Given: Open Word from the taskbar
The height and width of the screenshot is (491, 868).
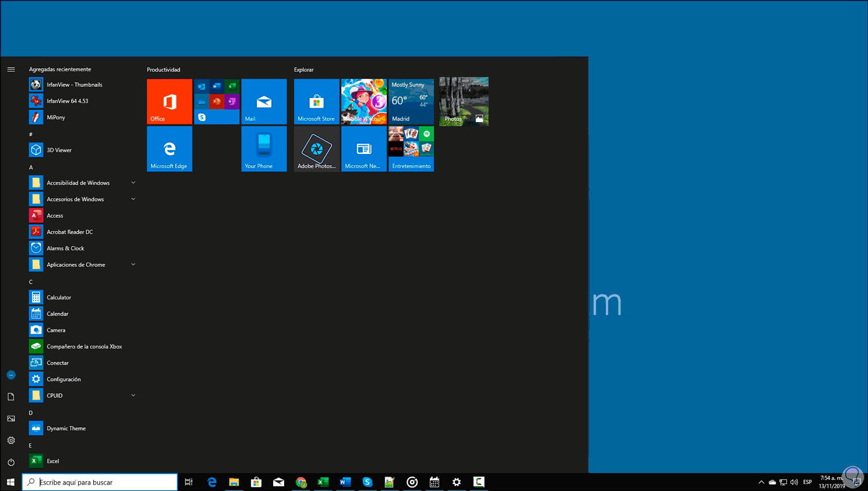Looking at the screenshot, I should (345, 482).
